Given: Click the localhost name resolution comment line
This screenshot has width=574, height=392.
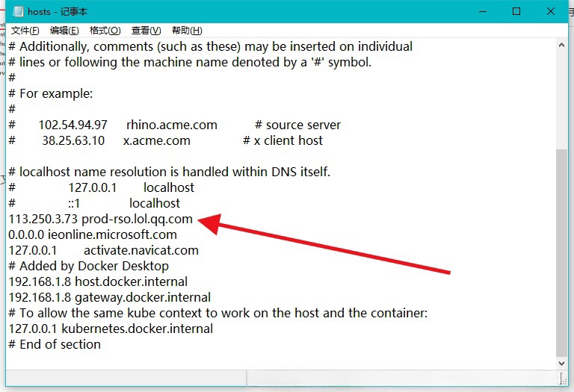Looking at the screenshot, I should click(169, 172).
